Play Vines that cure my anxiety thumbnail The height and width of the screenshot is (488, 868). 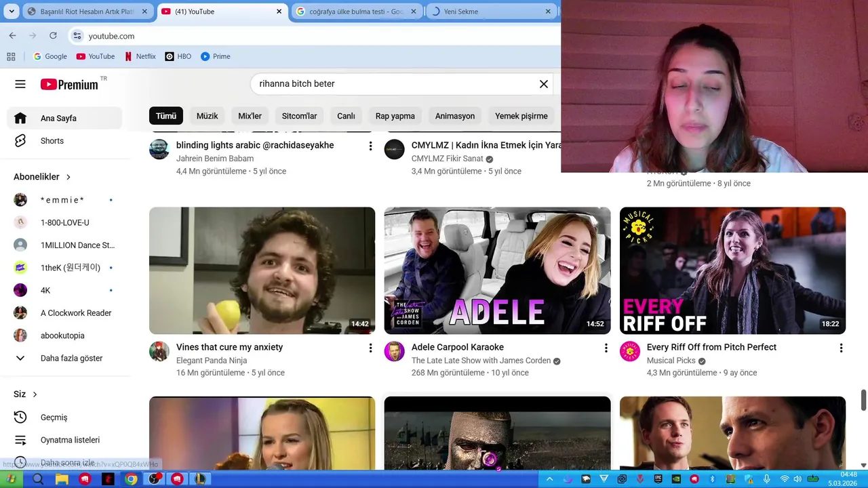262,270
